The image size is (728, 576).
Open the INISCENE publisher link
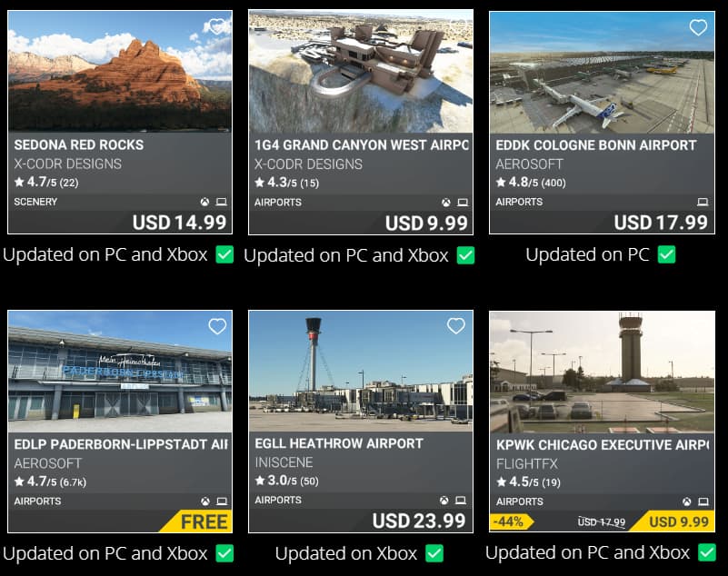point(284,462)
